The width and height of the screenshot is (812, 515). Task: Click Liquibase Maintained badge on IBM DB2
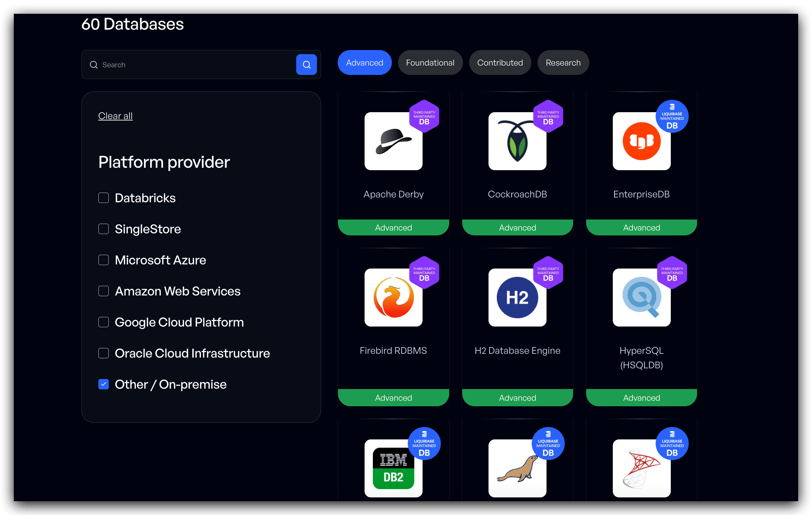424,444
